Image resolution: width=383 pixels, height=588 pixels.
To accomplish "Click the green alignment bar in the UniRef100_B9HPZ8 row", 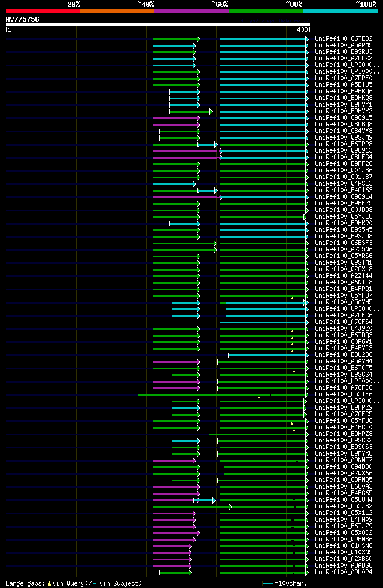I will coord(258,434).
